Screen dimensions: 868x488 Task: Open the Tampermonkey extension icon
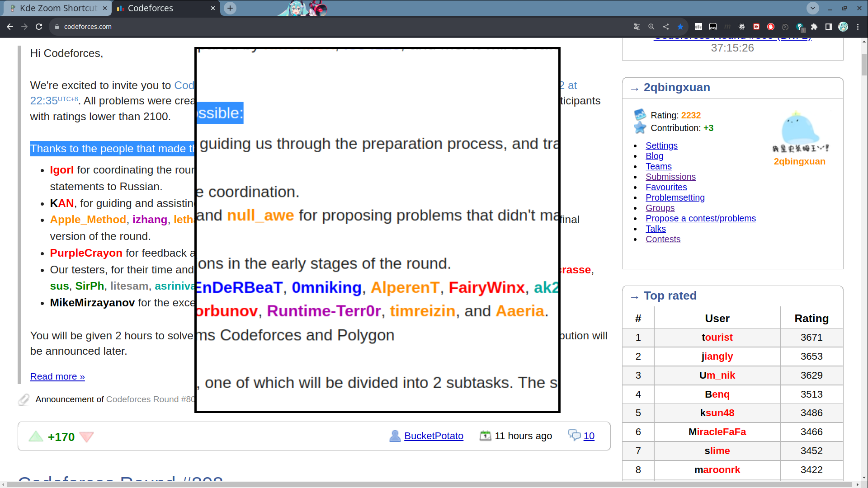pos(713,27)
